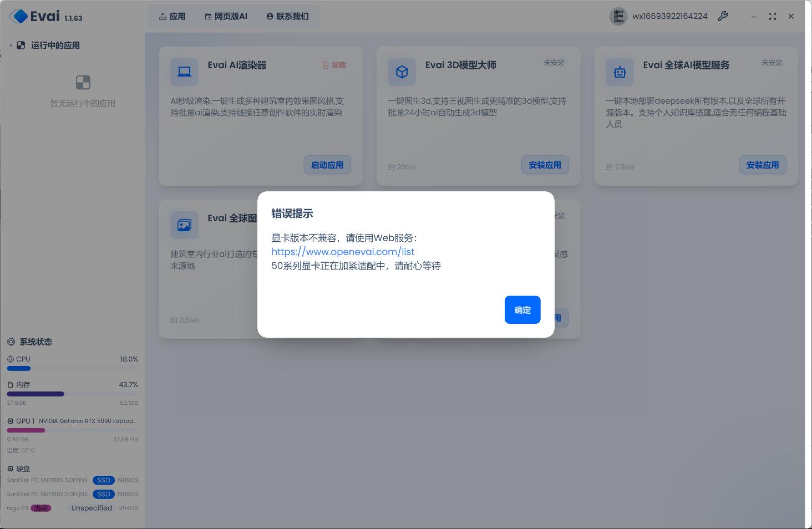
Task: Click the user avatar icon
Action: [618, 16]
